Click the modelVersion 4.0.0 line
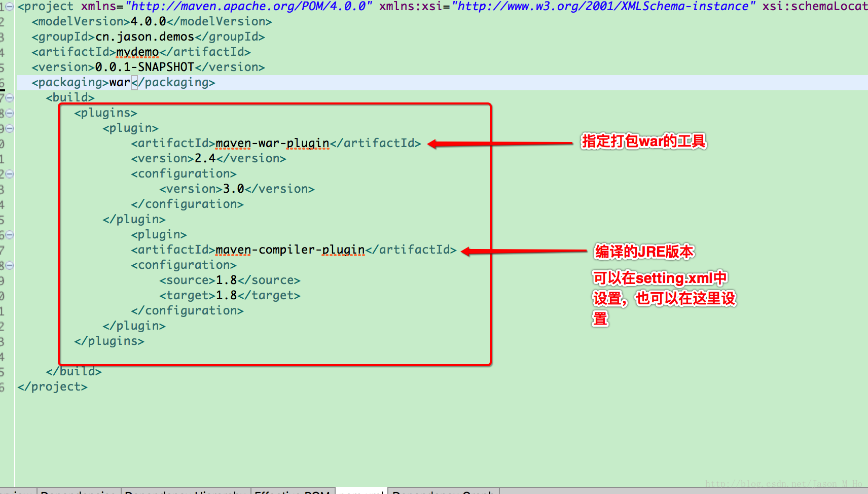This screenshot has width=868, height=494. coord(152,22)
